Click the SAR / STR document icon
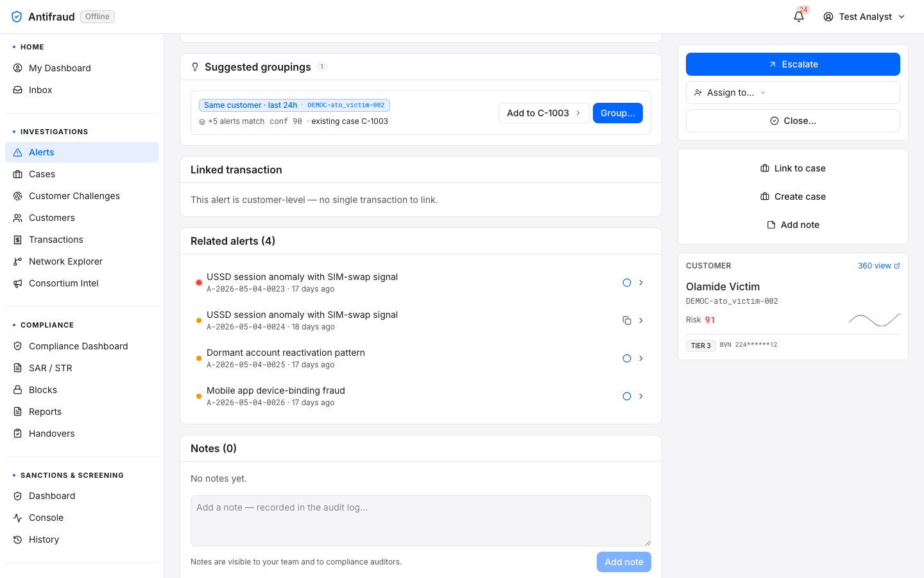The image size is (924, 578). 18,368
